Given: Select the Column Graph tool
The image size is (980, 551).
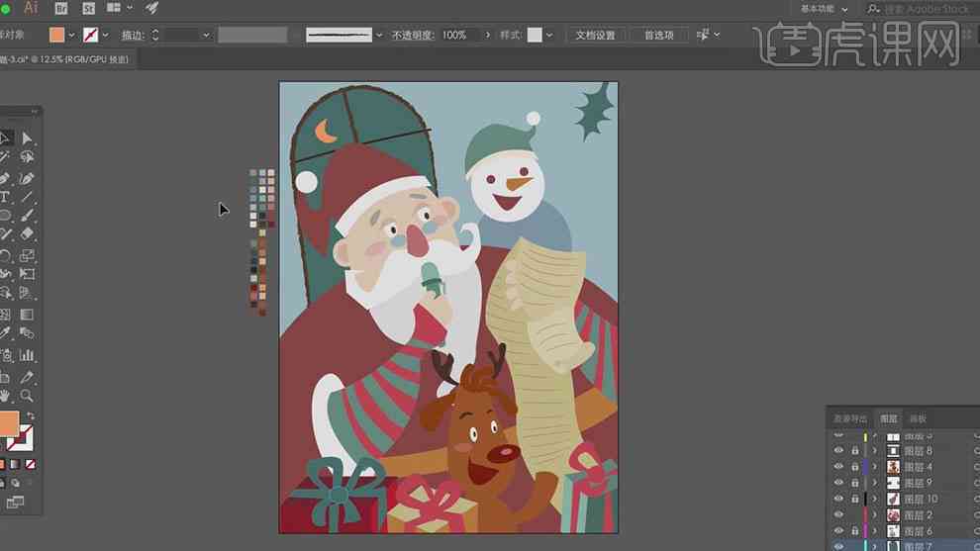Looking at the screenshot, I should 27,355.
